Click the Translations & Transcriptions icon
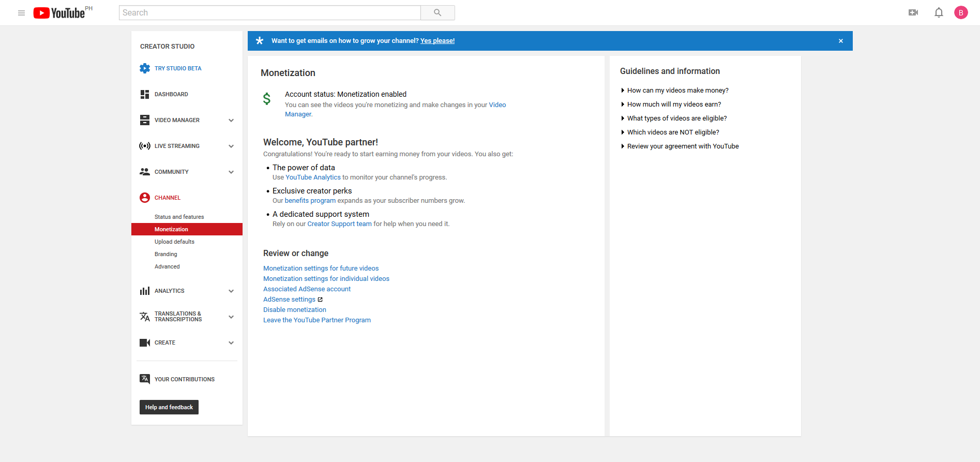Image resolution: width=980 pixels, height=462 pixels. tap(145, 317)
